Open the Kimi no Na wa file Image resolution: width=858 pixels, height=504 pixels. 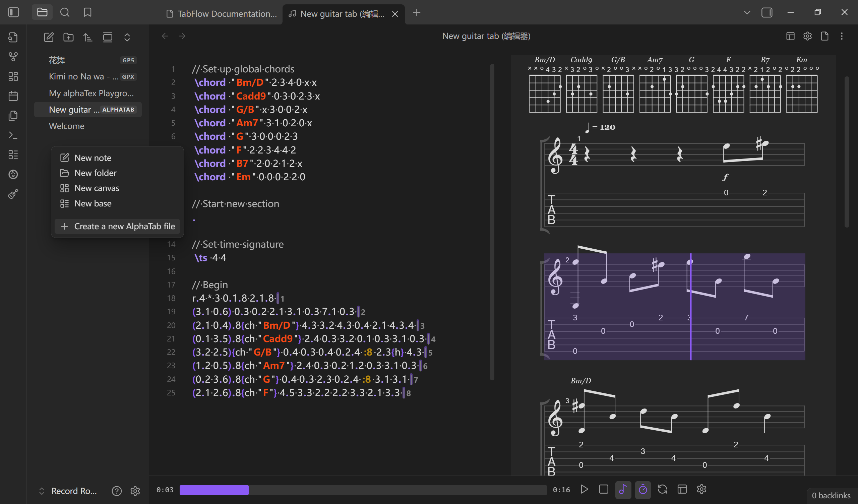[88, 77]
